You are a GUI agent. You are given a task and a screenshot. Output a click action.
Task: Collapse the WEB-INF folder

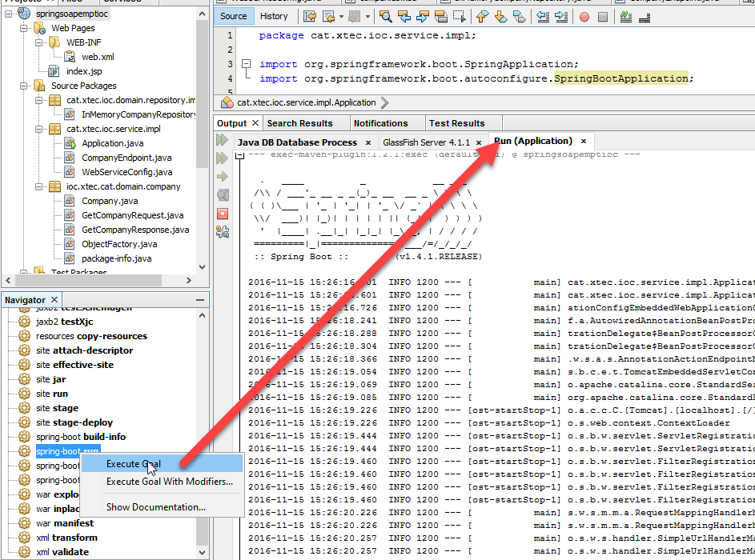(x=38, y=42)
